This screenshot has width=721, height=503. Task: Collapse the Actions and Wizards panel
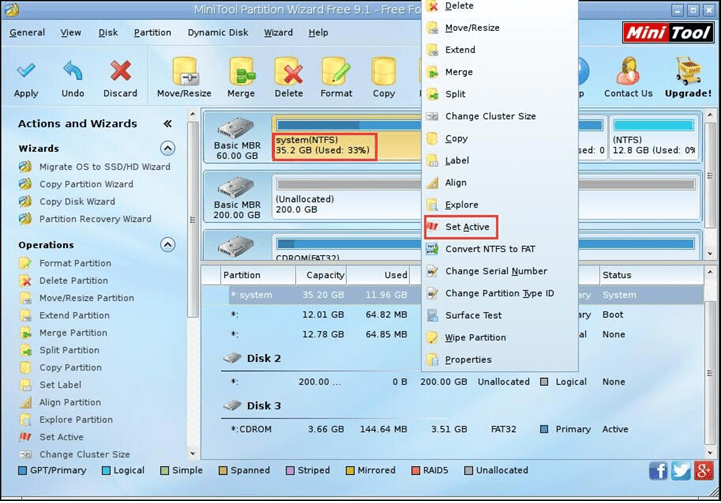(x=167, y=123)
